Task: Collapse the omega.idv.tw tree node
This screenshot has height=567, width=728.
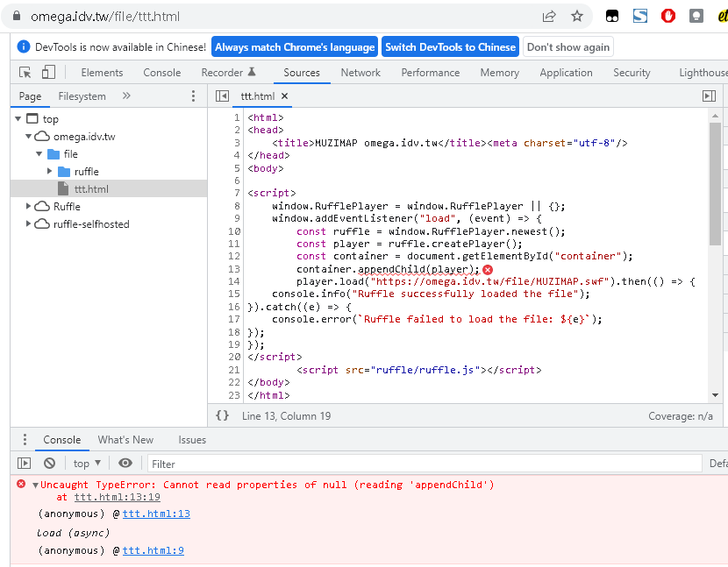Action: [27, 136]
